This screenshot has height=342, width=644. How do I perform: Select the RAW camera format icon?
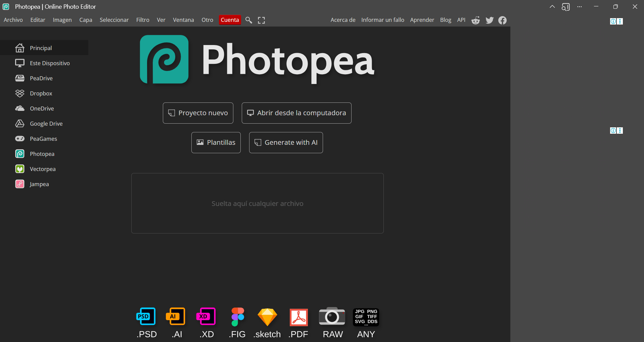pyautogui.click(x=332, y=316)
